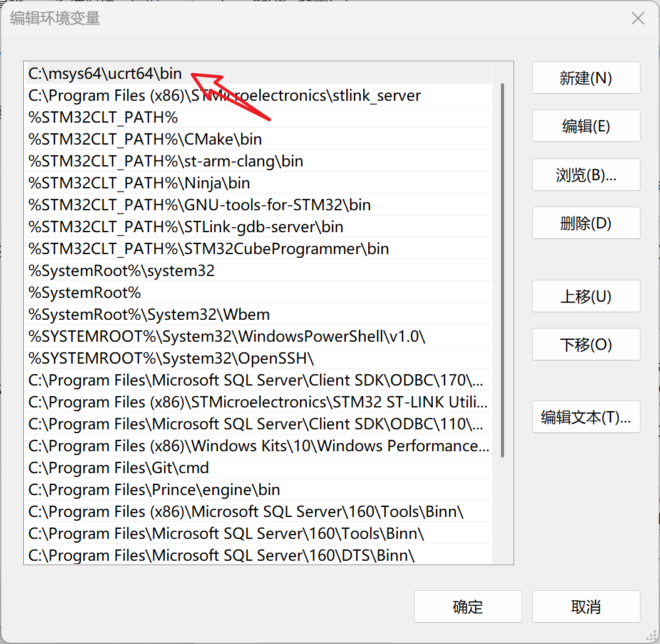Viewport: 660px width, 644px height.
Task: Select %SystemRoot%\System32\Wbem entry
Action: (258, 314)
